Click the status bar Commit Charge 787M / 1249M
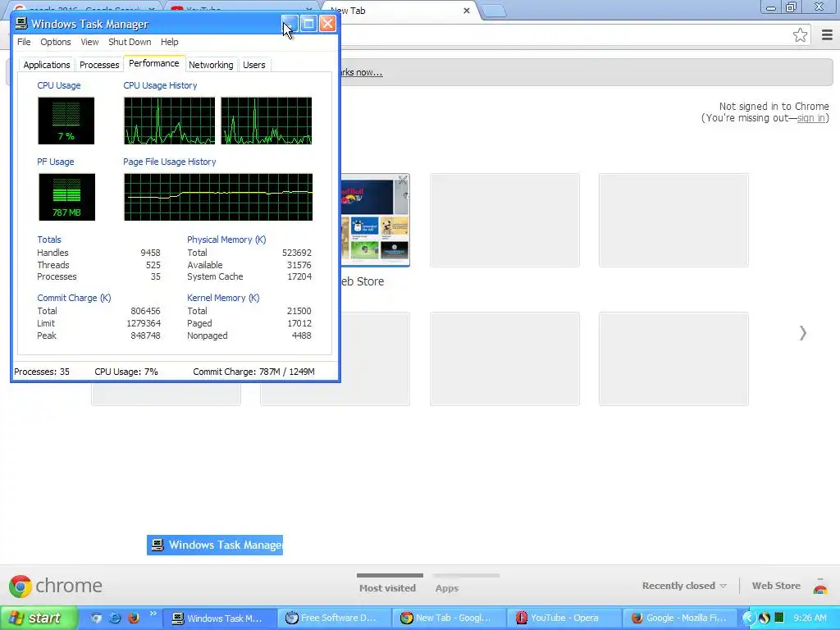Screen dimensions: 840x630 (254, 372)
